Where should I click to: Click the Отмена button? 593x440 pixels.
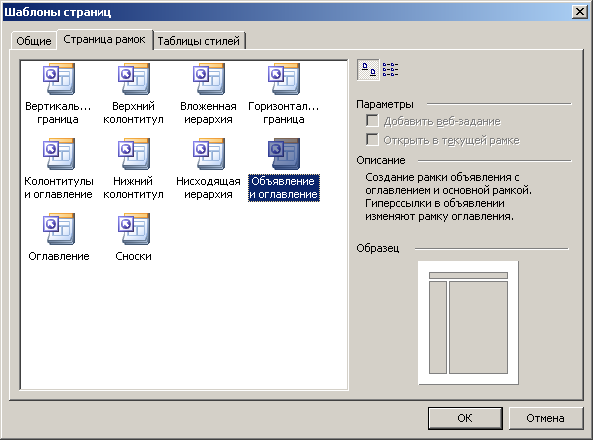click(x=545, y=418)
